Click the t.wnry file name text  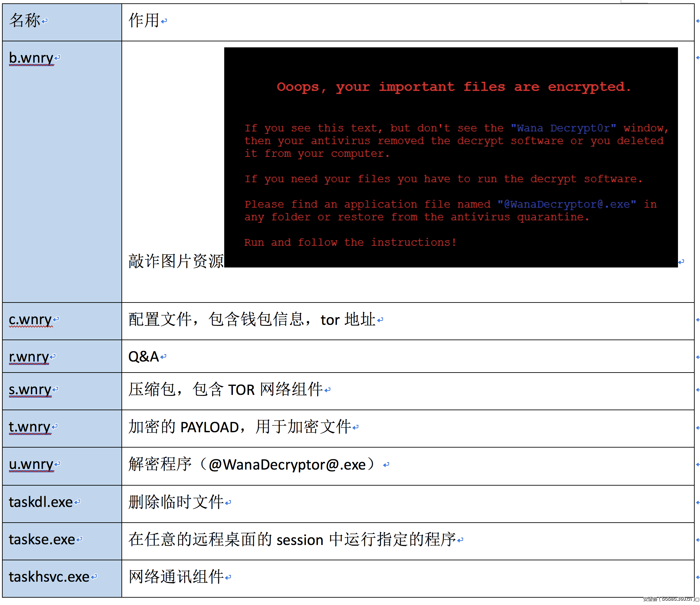pos(30,427)
